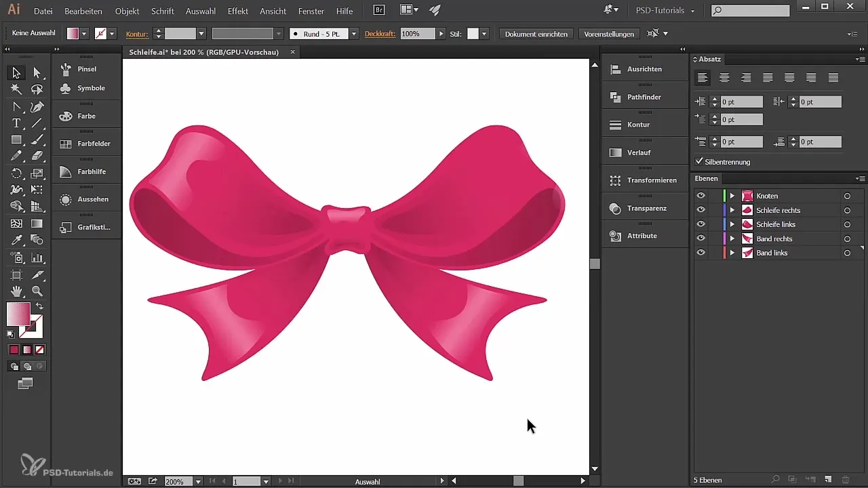The height and width of the screenshot is (488, 868).
Task: Select the Rotate tool
Action: coord(16,174)
